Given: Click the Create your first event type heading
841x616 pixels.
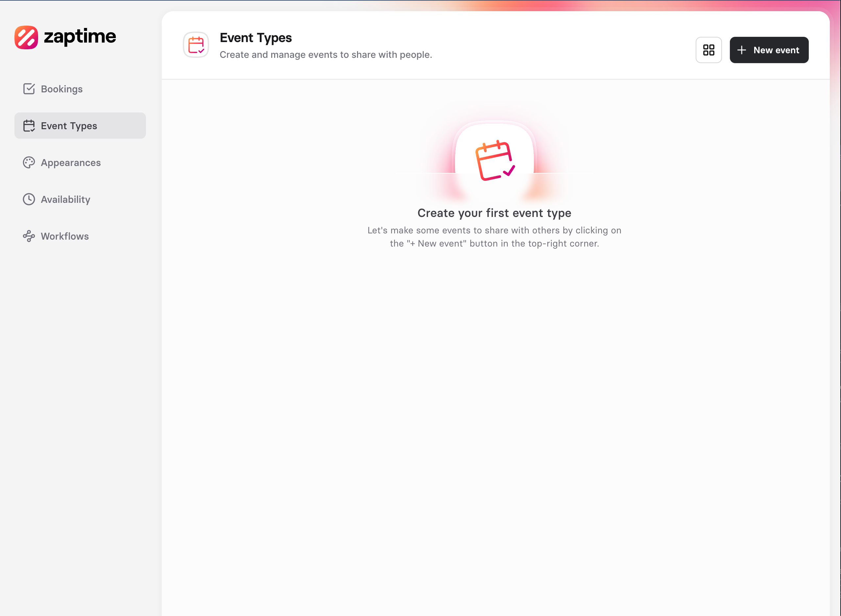Looking at the screenshot, I should 494,213.
